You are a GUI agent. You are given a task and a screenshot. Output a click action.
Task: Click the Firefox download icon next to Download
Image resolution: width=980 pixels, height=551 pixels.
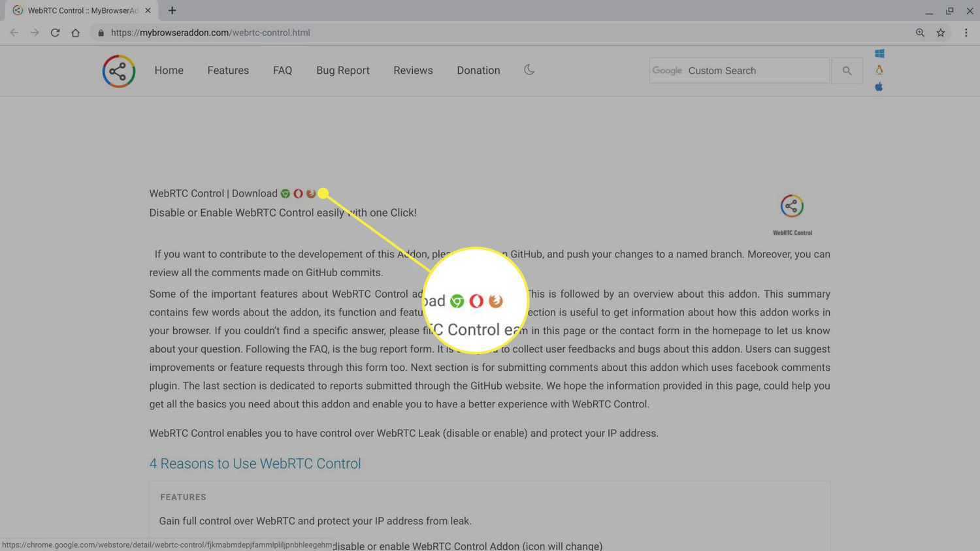(311, 194)
